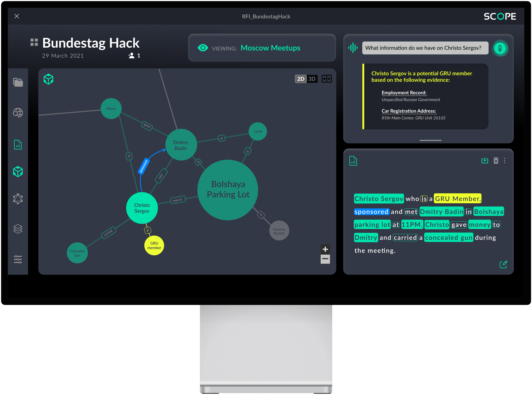532x395 pixels.
Task: Toggle the eye icon beside VIEWING
Action: (203, 48)
